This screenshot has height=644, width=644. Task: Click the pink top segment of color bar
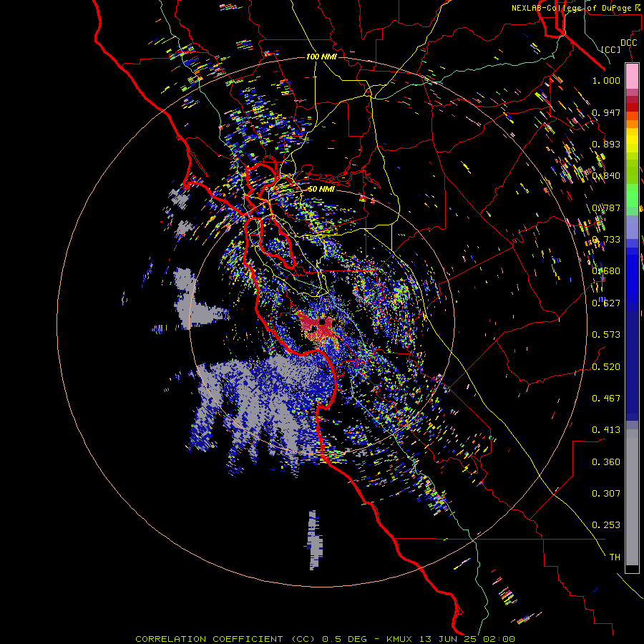coord(632,77)
